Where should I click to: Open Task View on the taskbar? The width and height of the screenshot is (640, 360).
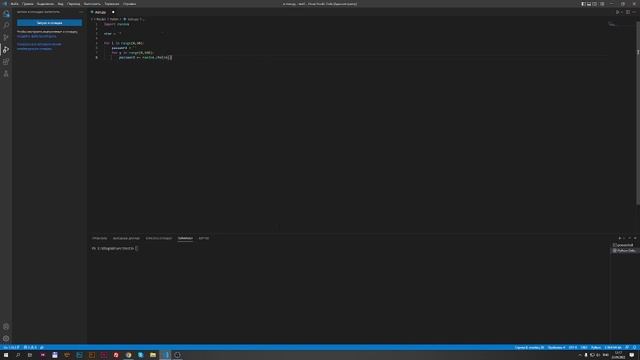coord(30,355)
